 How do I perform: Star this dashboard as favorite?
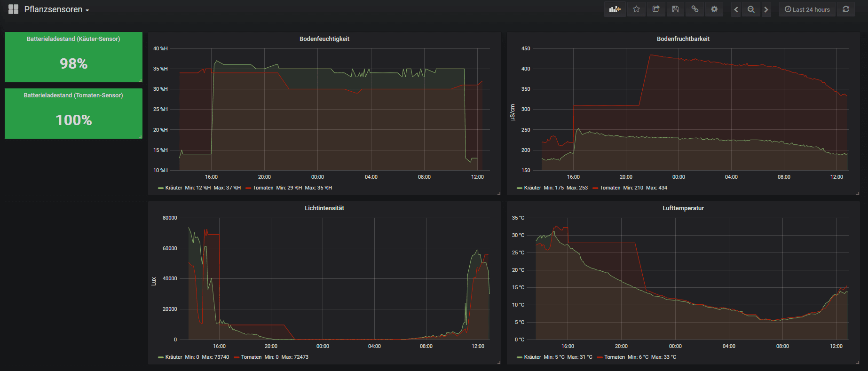[636, 9]
